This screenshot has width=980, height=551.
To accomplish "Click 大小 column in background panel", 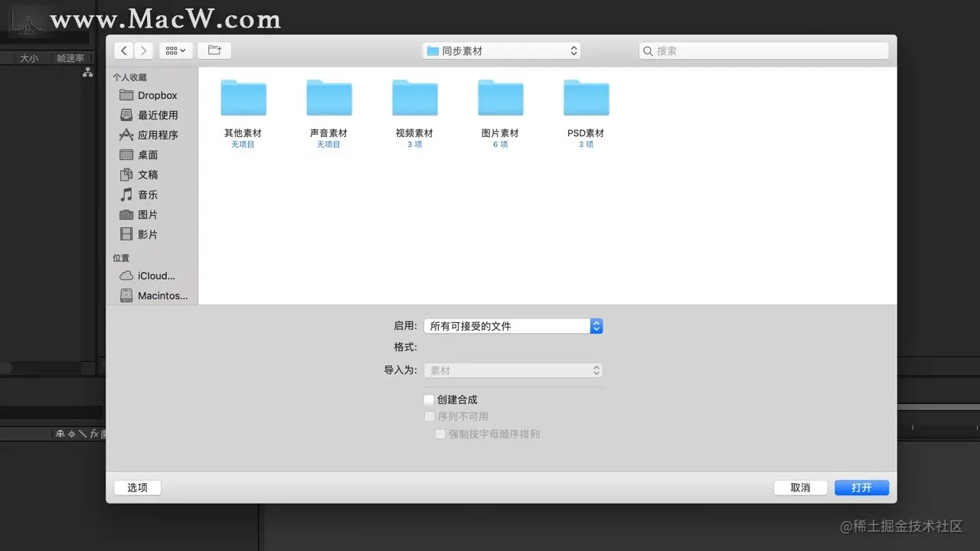I will 29,58.
